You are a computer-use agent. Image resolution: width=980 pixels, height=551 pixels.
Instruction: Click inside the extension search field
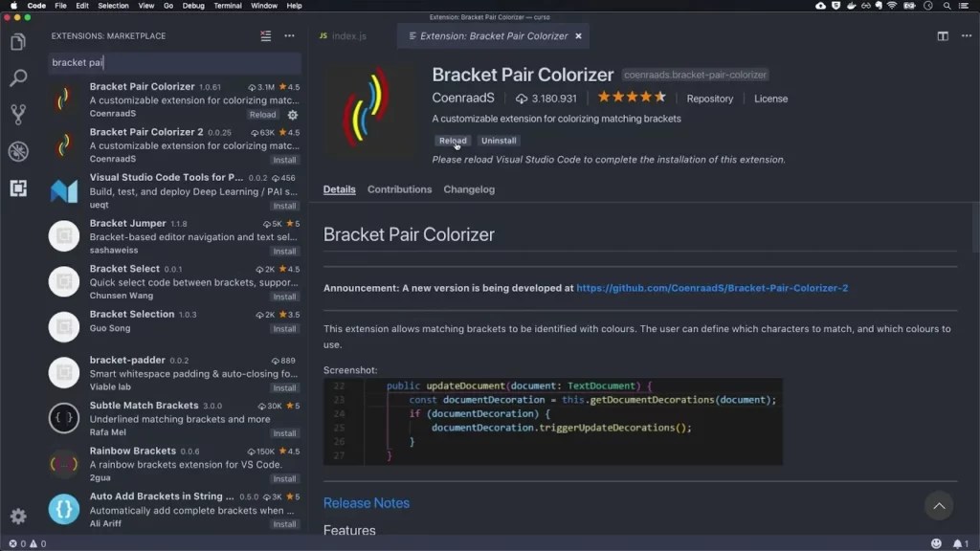[172, 61]
